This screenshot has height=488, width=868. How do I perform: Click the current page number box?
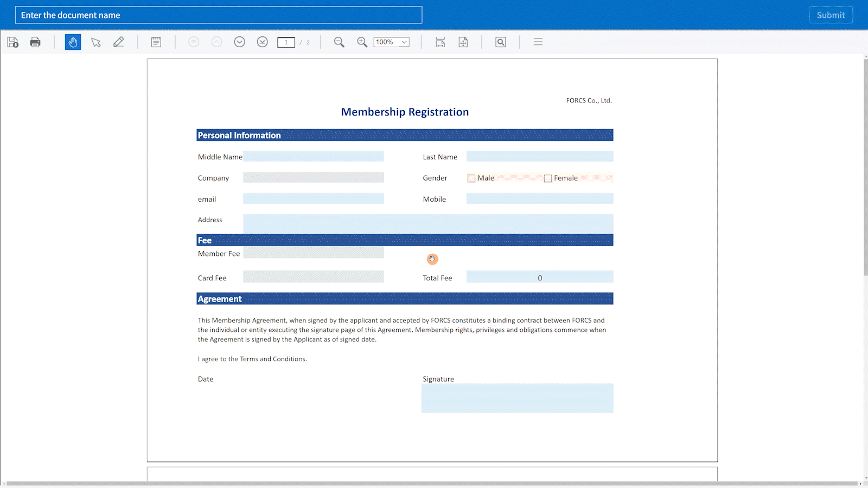point(286,42)
